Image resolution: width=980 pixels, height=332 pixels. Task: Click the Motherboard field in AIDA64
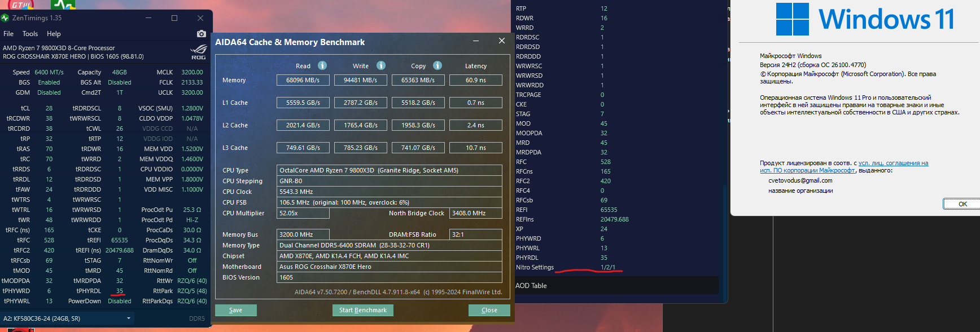[x=390, y=267]
